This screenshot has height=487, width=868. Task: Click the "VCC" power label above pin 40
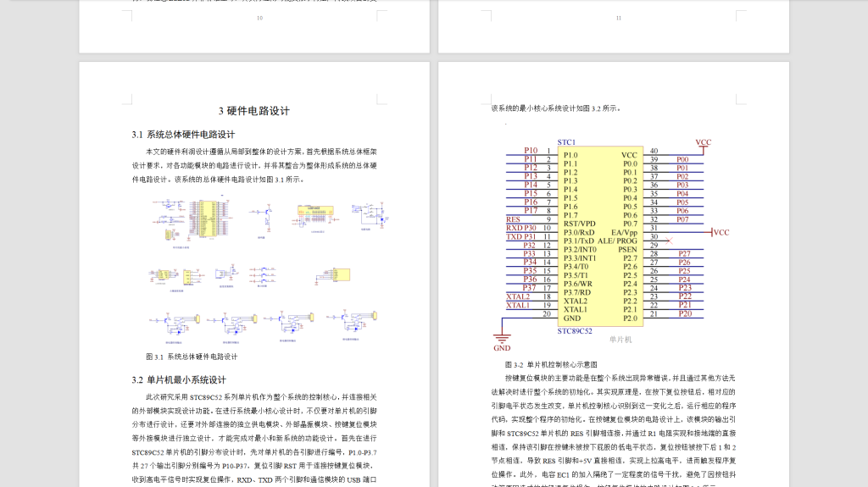[703, 142]
